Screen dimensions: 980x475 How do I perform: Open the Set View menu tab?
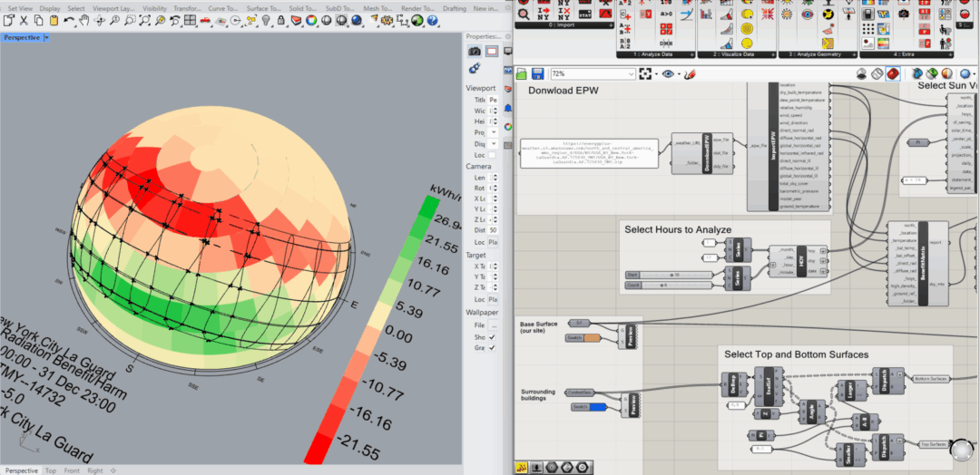(x=20, y=8)
